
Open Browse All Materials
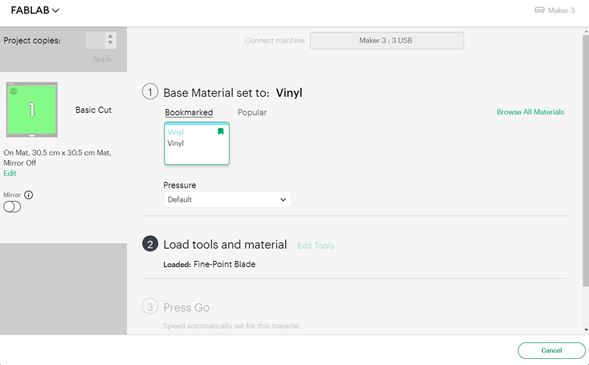[x=530, y=112]
